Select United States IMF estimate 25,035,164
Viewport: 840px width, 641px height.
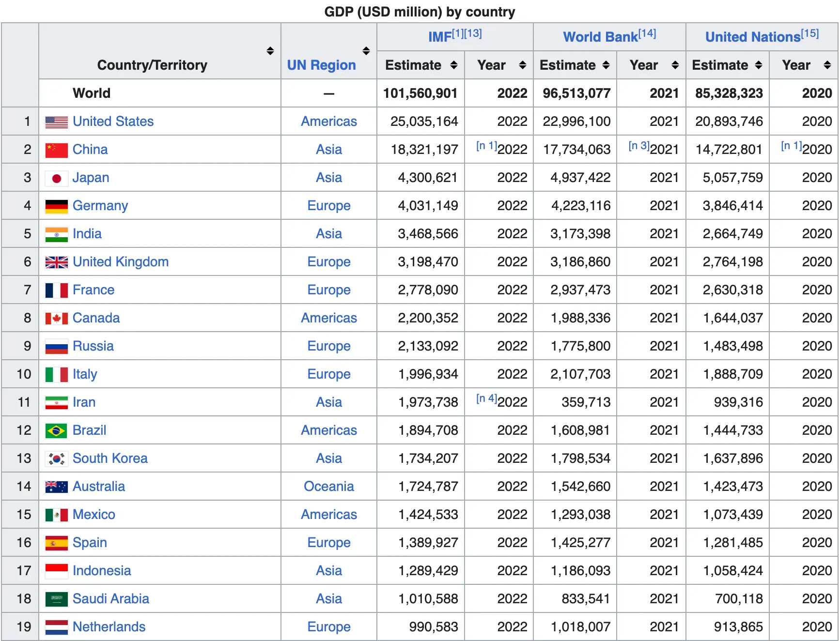click(424, 122)
